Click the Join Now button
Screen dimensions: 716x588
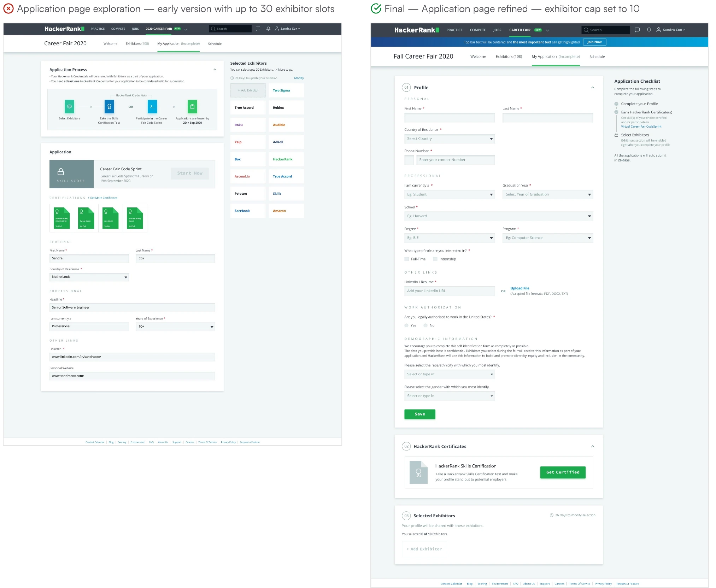tap(594, 42)
